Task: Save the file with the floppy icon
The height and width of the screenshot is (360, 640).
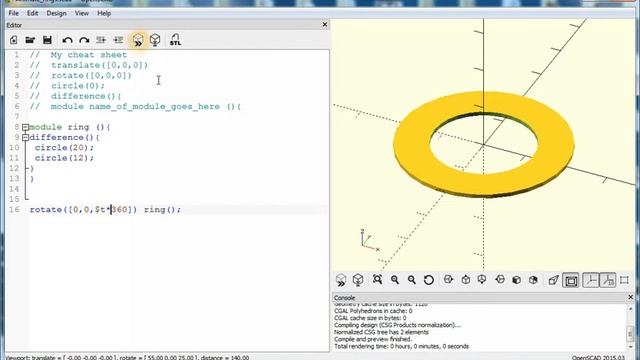Action: (47, 40)
